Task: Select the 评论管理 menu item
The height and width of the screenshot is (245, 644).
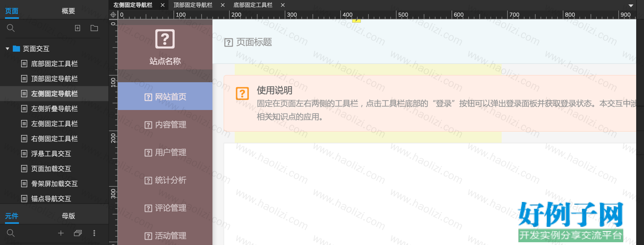Action: point(165,208)
